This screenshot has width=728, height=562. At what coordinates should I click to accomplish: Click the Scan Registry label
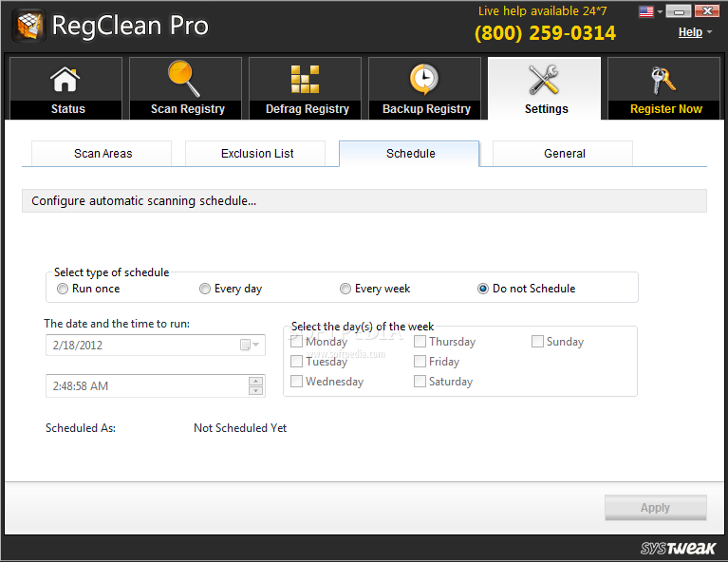click(x=188, y=109)
